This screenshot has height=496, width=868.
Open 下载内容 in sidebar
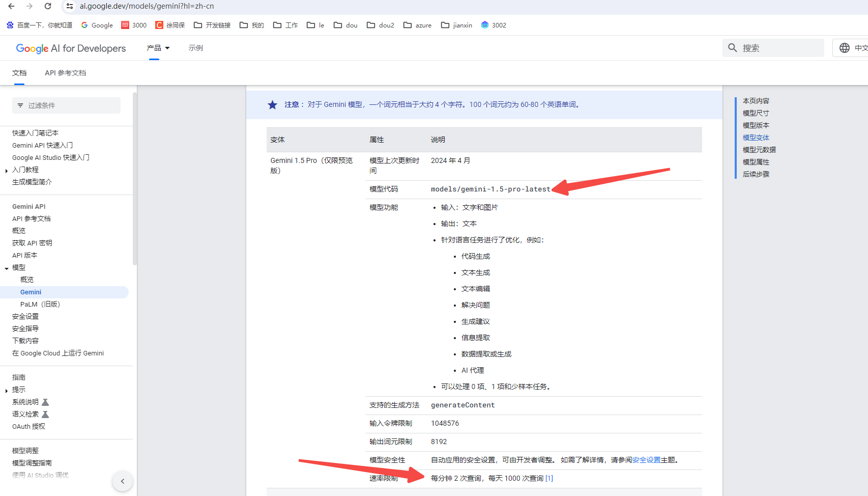(x=25, y=341)
